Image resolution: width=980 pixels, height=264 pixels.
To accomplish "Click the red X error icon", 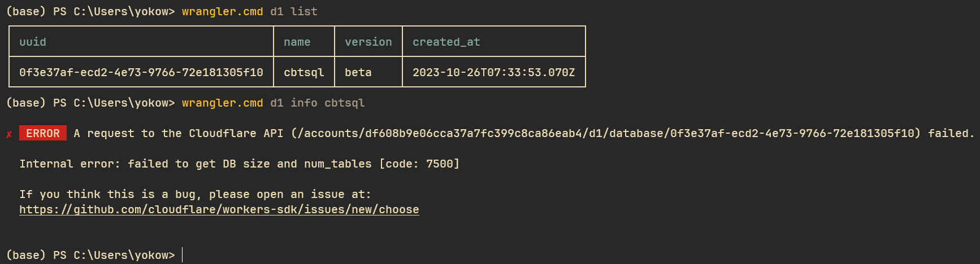I will [x=9, y=134].
